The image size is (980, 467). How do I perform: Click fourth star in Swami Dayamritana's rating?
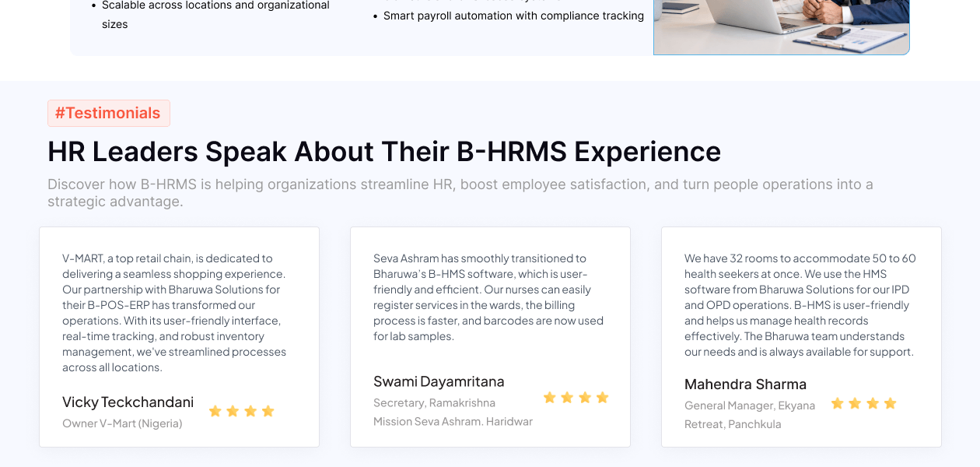pos(602,398)
